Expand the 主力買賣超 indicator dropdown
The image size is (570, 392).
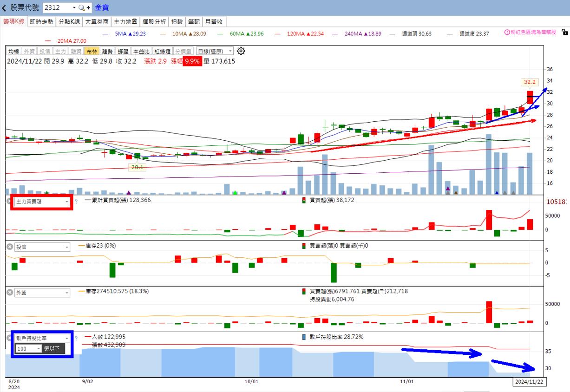(66, 202)
